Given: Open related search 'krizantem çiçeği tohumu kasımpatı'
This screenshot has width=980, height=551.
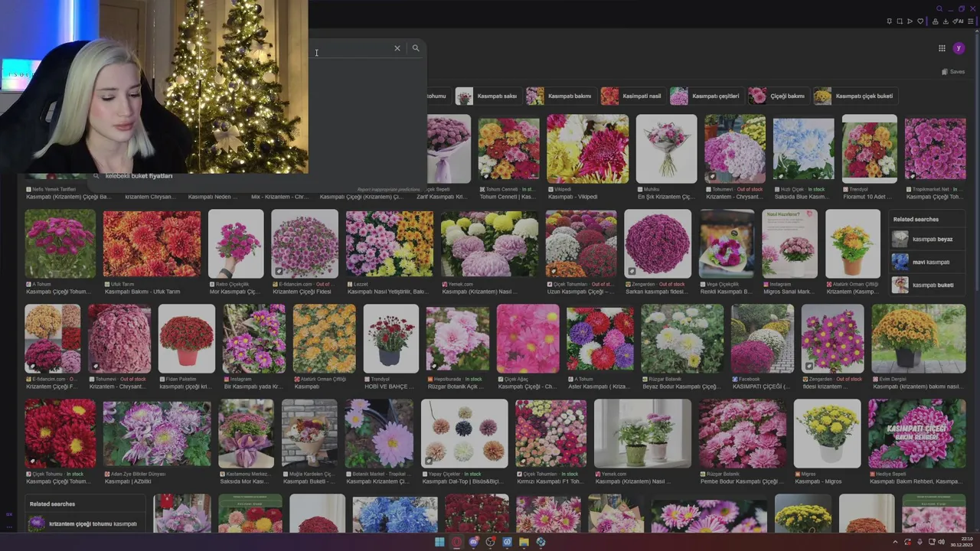Looking at the screenshot, I should [84, 523].
